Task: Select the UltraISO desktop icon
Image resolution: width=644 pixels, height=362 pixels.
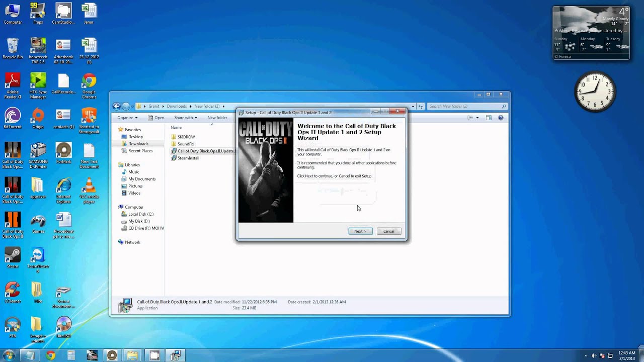Action: [64, 327]
